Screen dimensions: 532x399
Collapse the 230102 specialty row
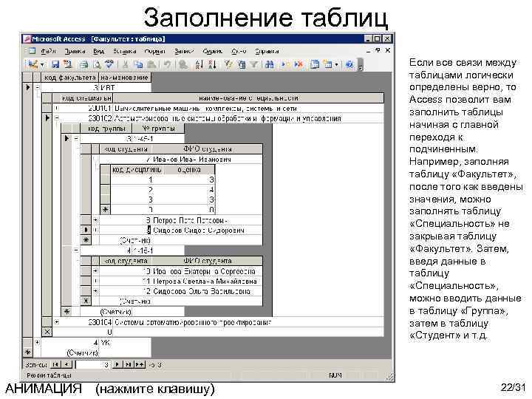(x=57, y=118)
